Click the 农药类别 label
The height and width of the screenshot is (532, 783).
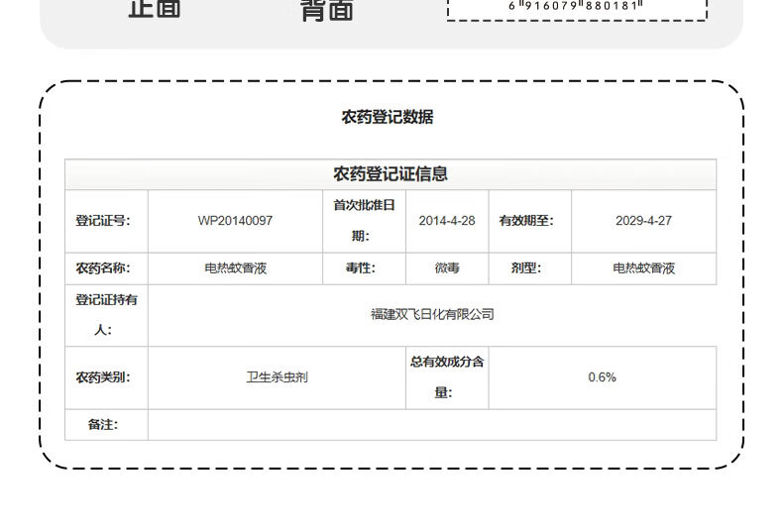click(x=103, y=377)
